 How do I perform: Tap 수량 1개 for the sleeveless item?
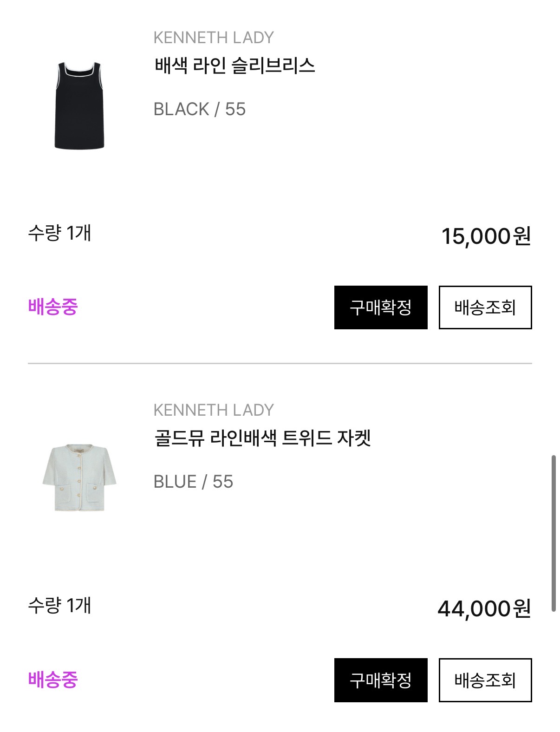pyautogui.click(x=59, y=233)
